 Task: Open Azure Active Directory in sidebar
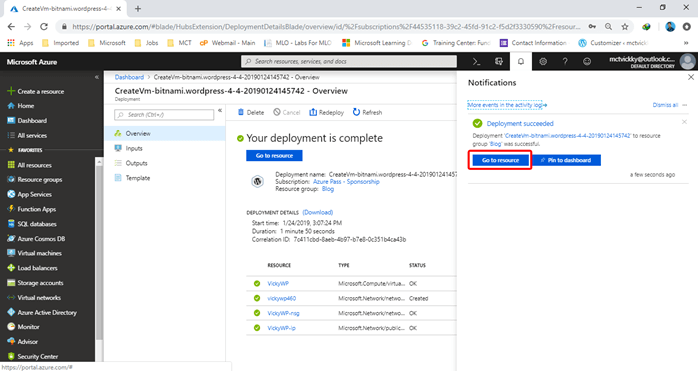click(42, 312)
